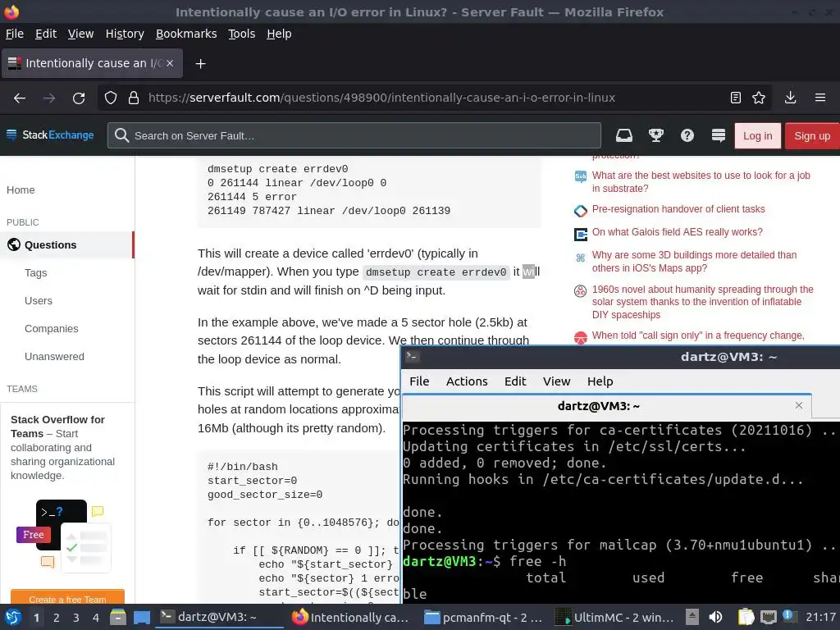840x630 pixels.
Task: Open Firefox File menu
Action: [x=15, y=34]
